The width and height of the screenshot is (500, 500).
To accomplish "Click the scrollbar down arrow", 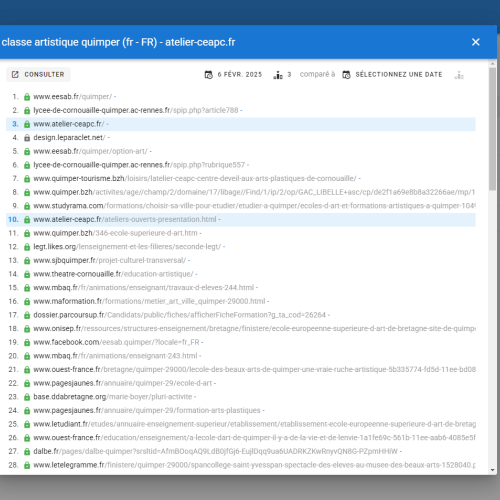I will pyautogui.click(x=493, y=470).
